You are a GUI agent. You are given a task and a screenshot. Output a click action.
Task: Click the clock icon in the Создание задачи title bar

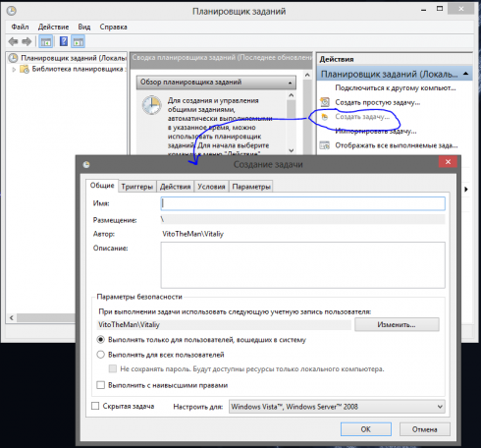pos(86,164)
